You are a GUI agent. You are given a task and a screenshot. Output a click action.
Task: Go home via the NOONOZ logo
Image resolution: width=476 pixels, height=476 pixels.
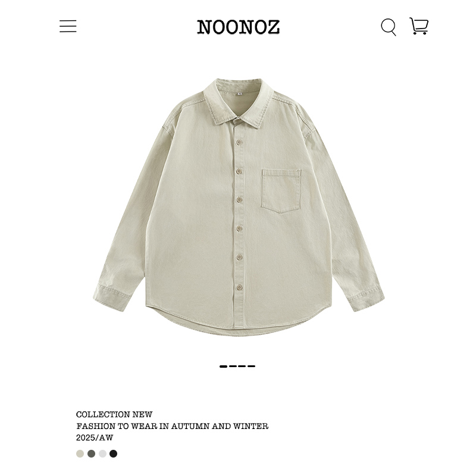239,27
